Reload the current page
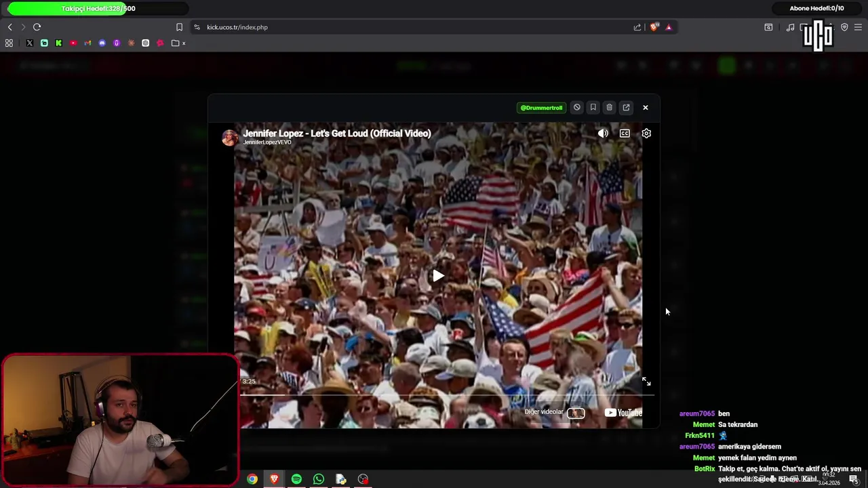Viewport: 868px width, 488px height. click(x=37, y=27)
